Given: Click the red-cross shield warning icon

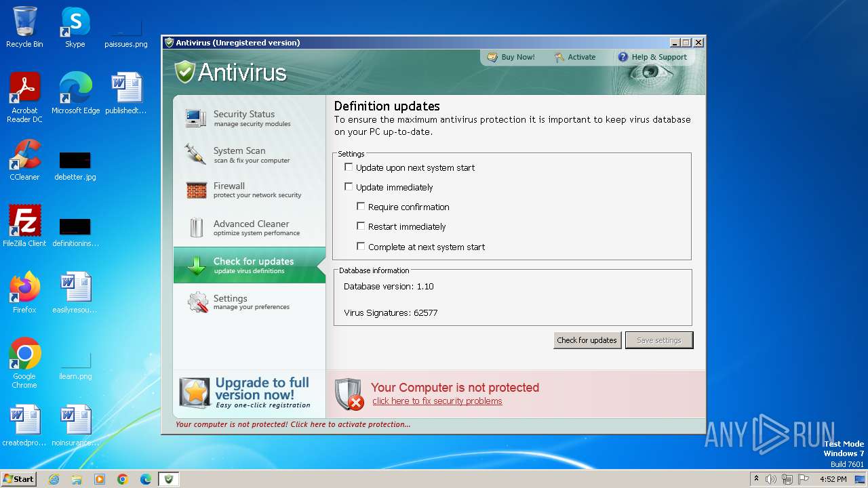Looking at the screenshot, I should (349, 394).
